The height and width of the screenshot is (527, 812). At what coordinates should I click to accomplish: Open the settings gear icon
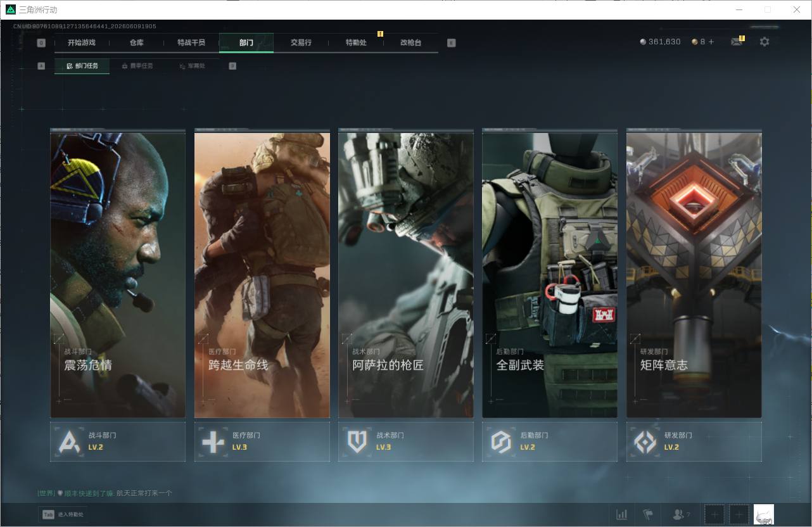pyautogui.click(x=764, y=42)
